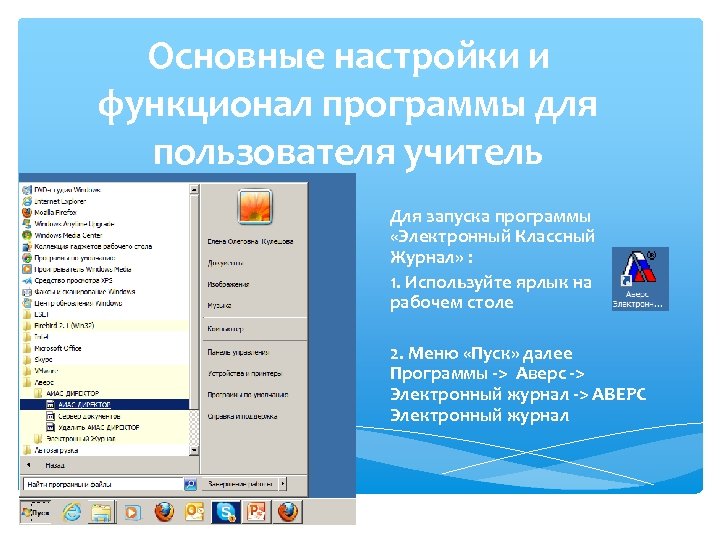Open shutdown options arrow next to Завершение работы
The width and height of the screenshot is (720, 540).
283,484
